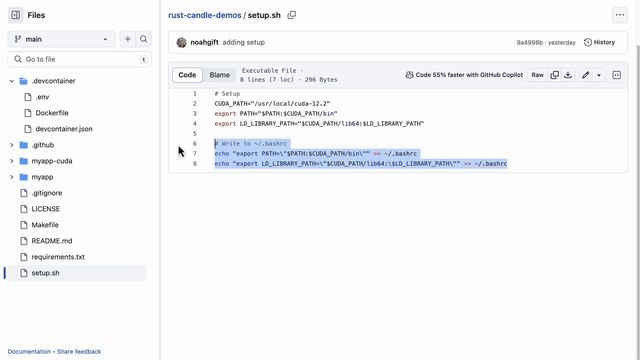Focus the Go to file field
The height and width of the screenshot is (360, 640).
pyautogui.click(x=80, y=59)
